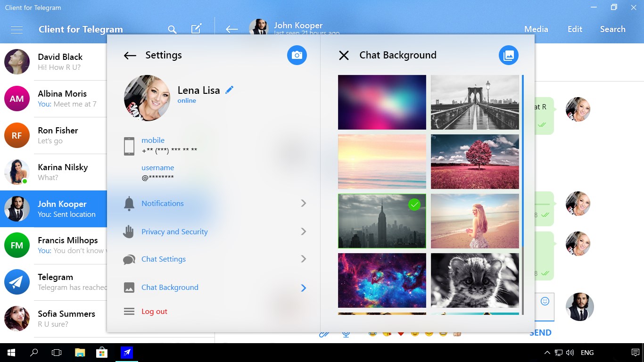Viewport: 644px width, 362px height.
Task: Launch File Explorer from the taskbar
Action: pyautogui.click(x=80, y=353)
